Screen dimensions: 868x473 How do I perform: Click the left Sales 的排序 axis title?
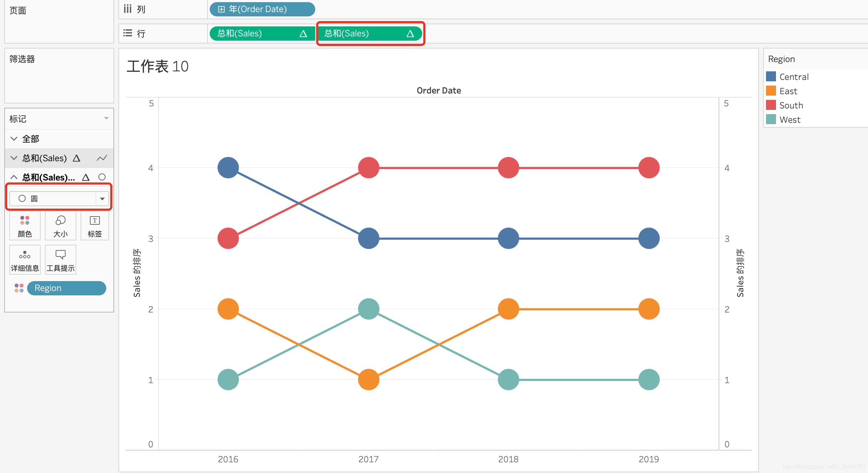coord(137,273)
